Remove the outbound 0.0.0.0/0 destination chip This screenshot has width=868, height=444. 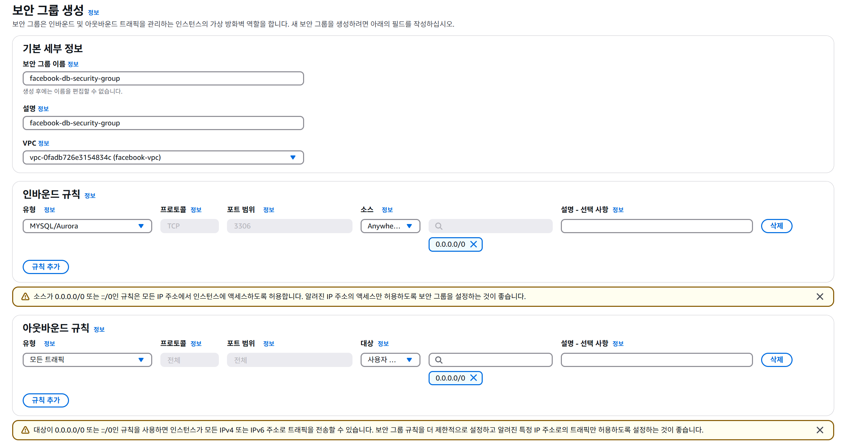(474, 378)
